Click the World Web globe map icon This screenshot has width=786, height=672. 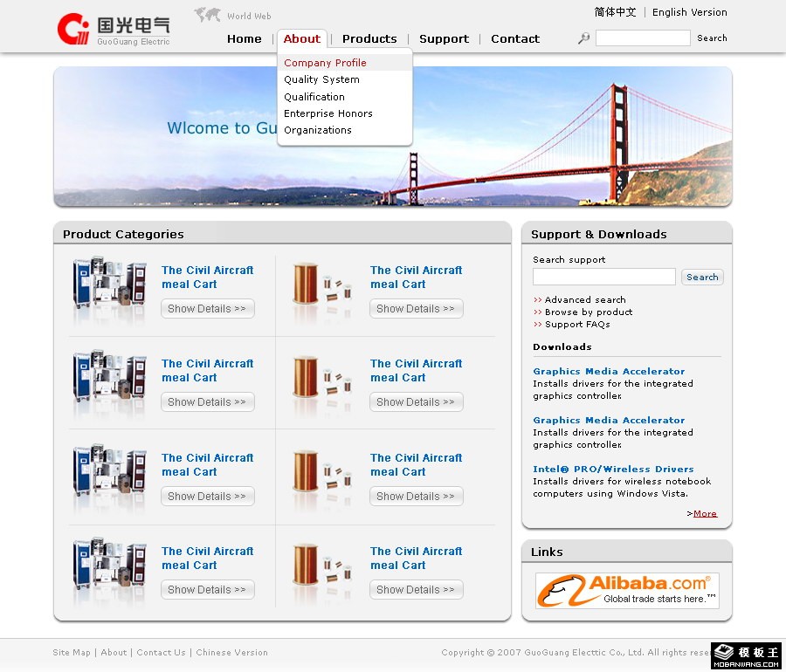[208, 15]
